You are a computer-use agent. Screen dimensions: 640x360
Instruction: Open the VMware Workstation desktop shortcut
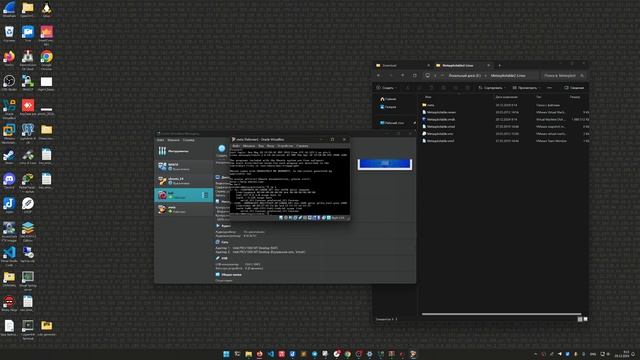(x=9, y=133)
